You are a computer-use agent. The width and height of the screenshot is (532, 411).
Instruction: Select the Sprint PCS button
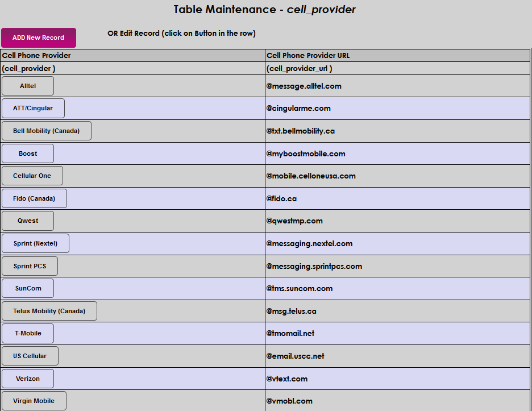[30, 266]
